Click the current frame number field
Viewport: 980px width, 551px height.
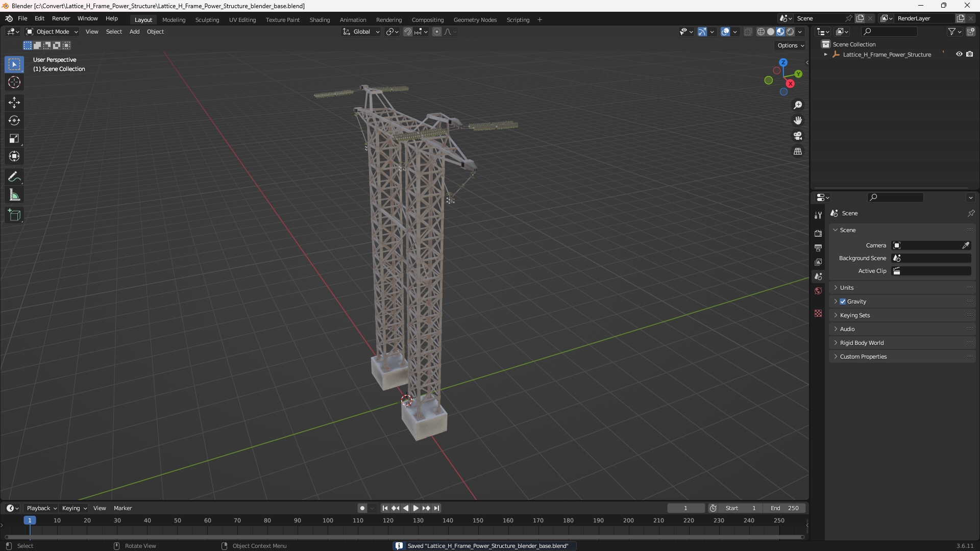pos(685,508)
